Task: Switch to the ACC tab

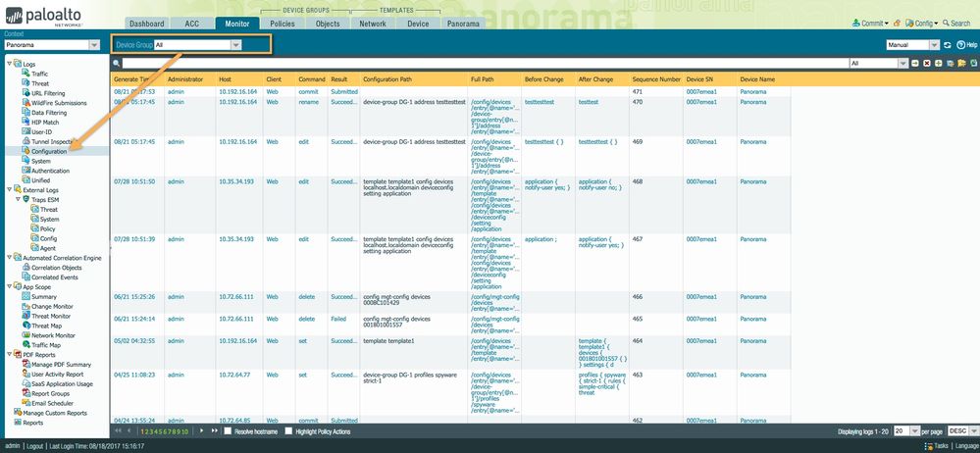Action: point(192,24)
